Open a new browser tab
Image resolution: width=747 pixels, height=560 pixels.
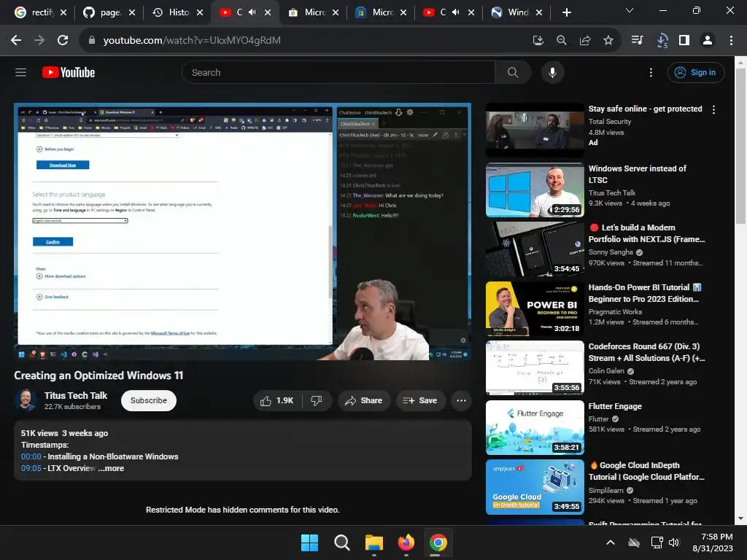click(566, 12)
